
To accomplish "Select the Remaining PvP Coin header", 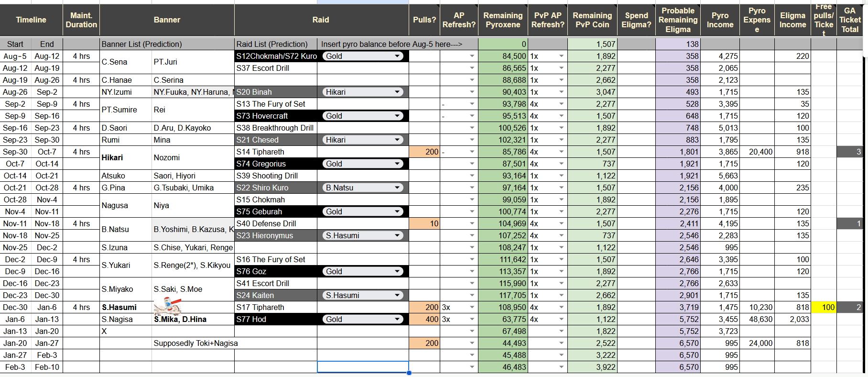I will 592,20.
